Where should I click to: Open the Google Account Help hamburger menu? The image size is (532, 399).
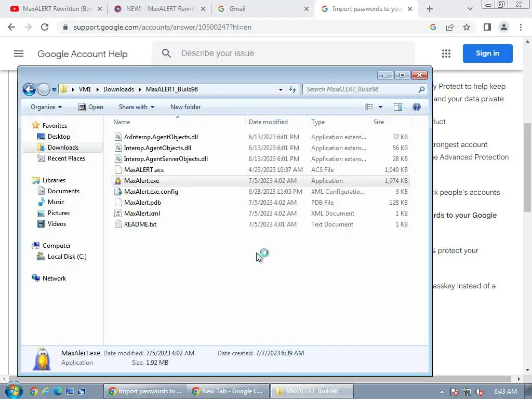pos(19,54)
